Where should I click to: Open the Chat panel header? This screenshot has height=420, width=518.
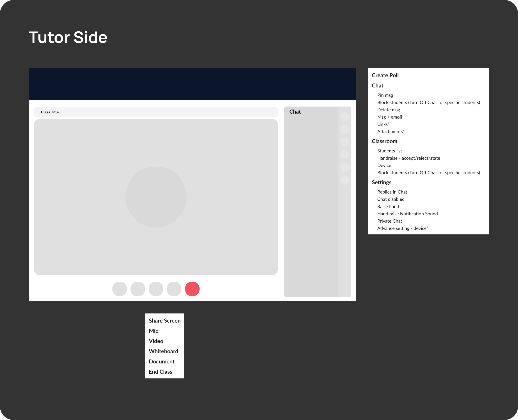coord(295,112)
